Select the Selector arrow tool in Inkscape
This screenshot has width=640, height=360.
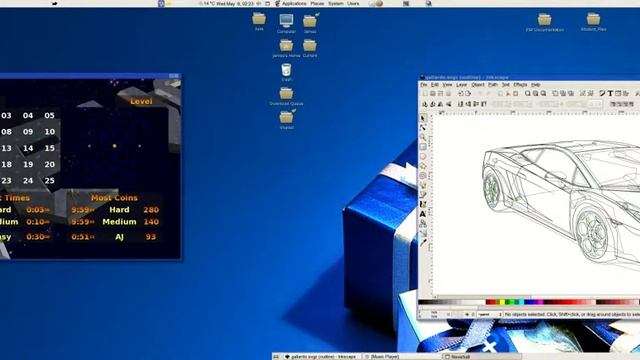[423, 118]
